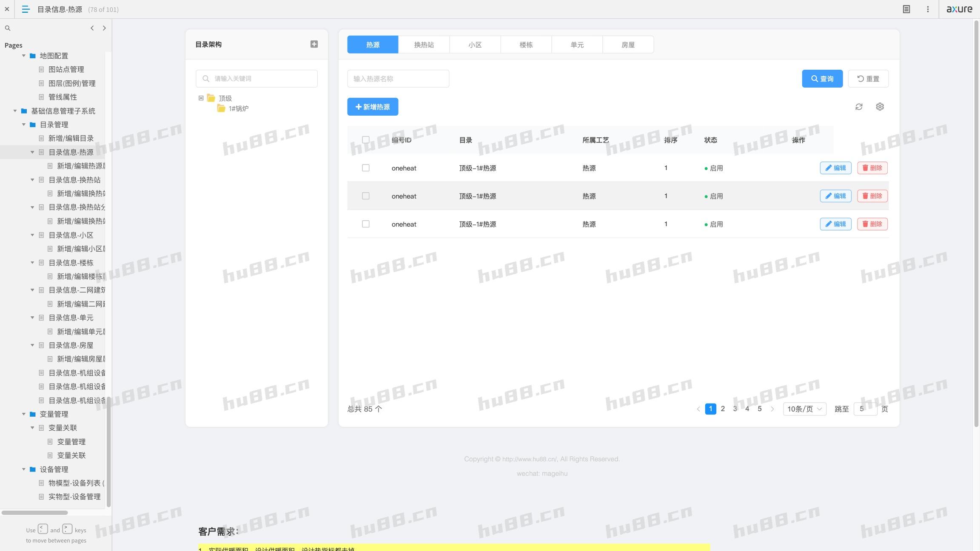
Task: Toggle the Axure sidebar hamburger icon
Action: (x=26, y=9)
